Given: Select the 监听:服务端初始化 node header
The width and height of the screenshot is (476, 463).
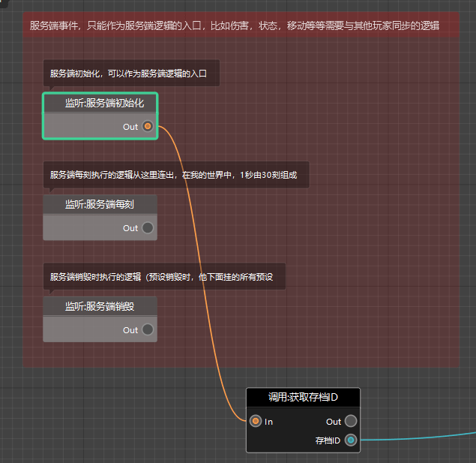Looking at the screenshot, I should pyautogui.click(x=100, y=103).
